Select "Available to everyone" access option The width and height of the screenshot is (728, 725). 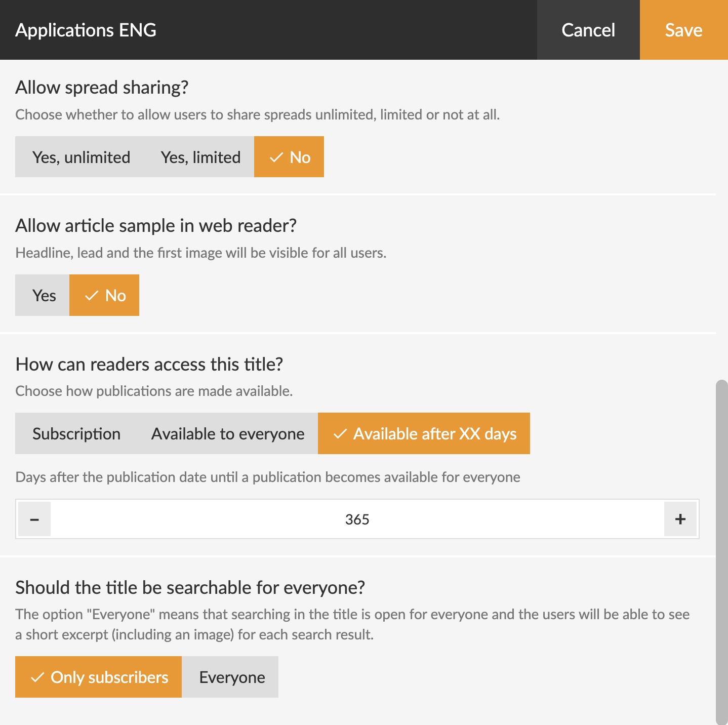228,433
